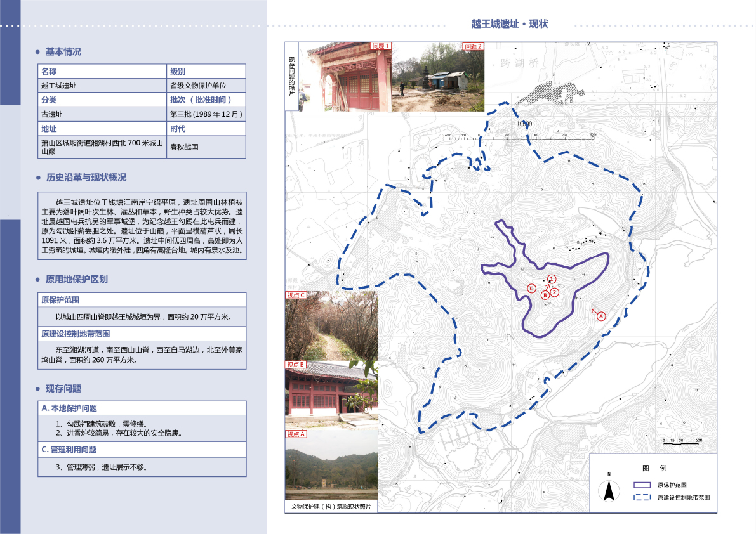Click the north arrow compass icon

[609, 490]
